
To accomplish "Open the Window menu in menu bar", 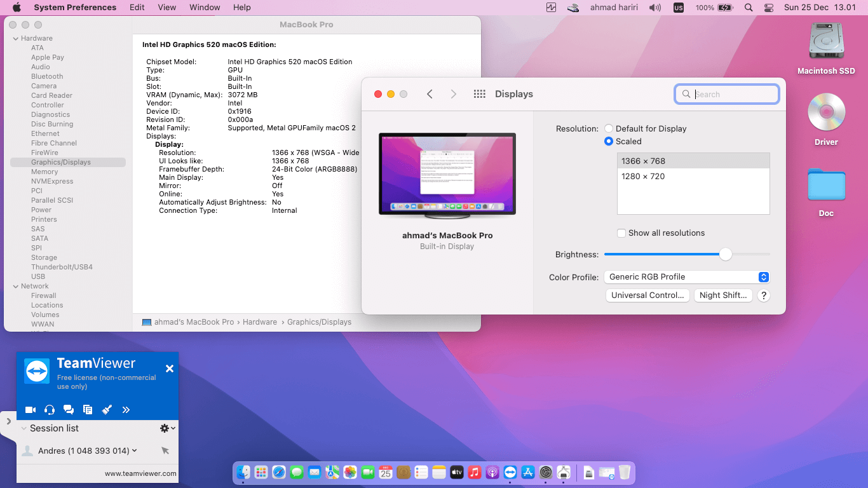I will point(205,8).
